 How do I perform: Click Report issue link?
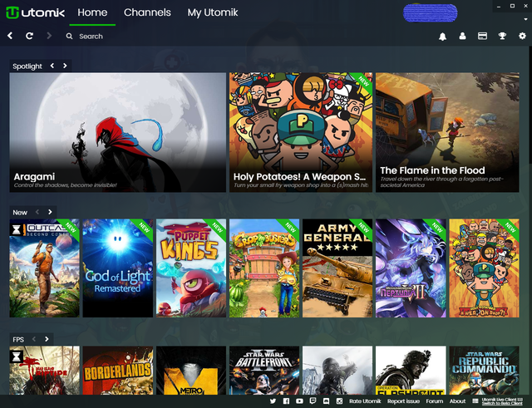pos(403,401)
